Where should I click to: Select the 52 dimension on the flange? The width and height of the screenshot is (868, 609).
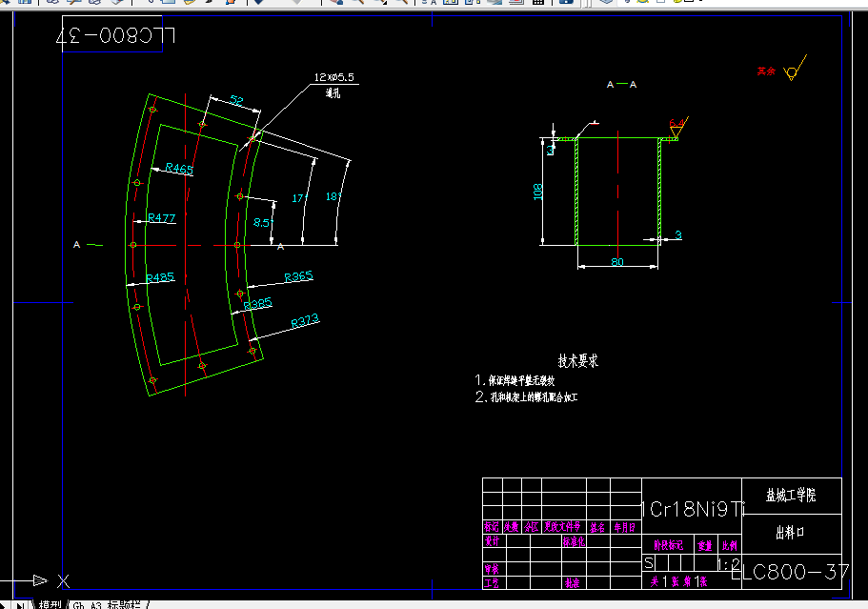[x=236, y=100]
